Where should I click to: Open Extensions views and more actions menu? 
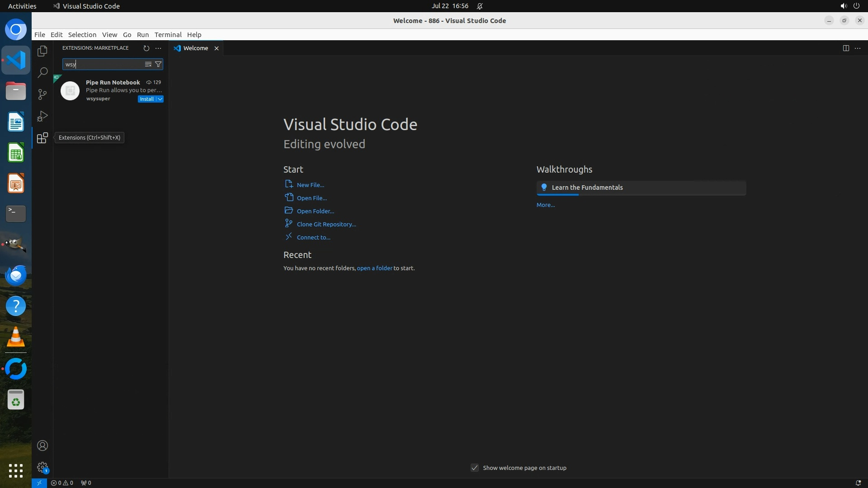(x=158, y=48)
